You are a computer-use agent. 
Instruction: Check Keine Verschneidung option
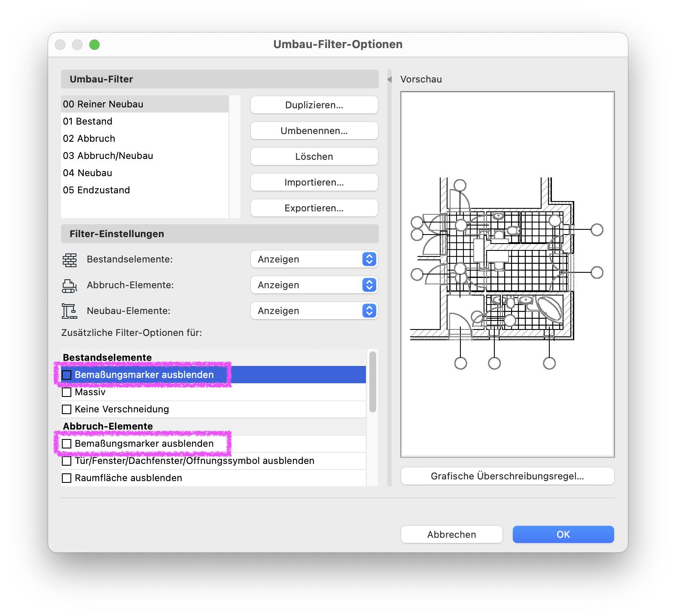pos(67,409)
